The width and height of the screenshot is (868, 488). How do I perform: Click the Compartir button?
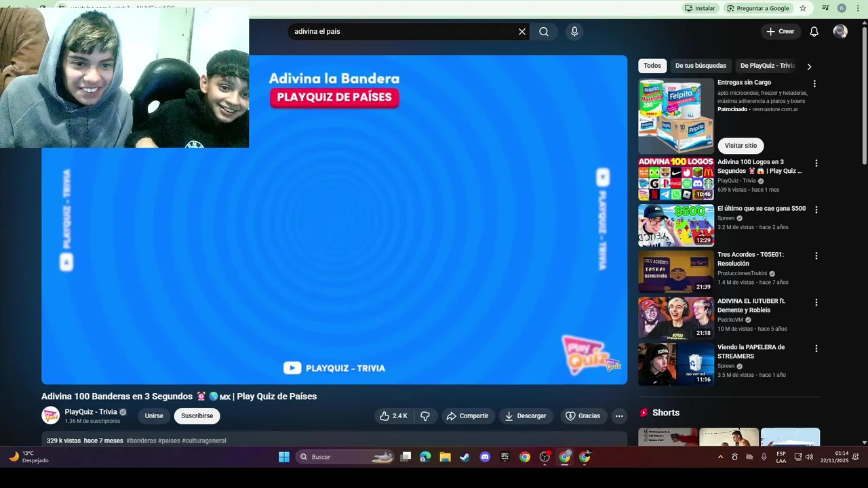coord(467,416)
